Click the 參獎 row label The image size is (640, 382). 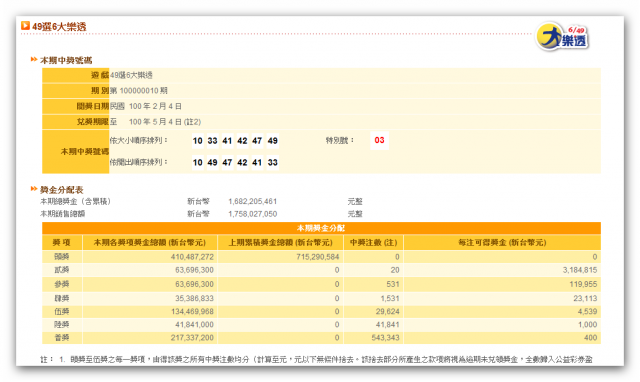tap(62, 284)
